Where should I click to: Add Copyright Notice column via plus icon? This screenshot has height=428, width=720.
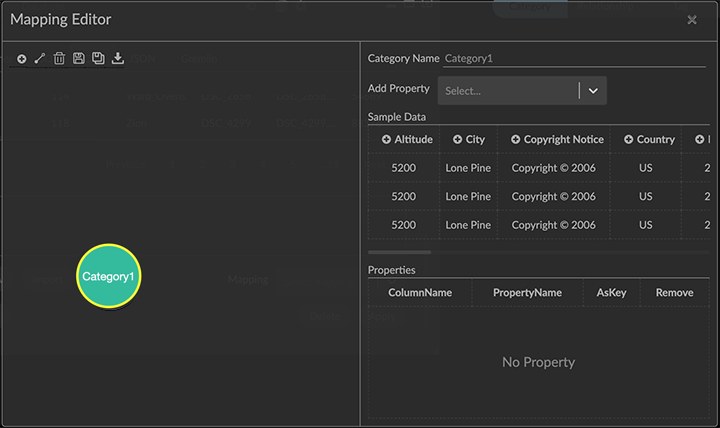click(516, 140)
